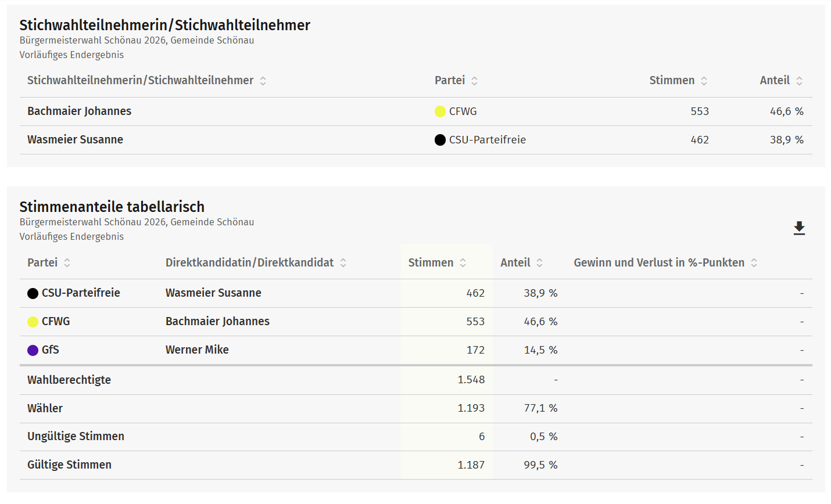Click the Gültige Stimmen row label
The image size is (831, 504).
pyautogui.click(x=69, y=465)
